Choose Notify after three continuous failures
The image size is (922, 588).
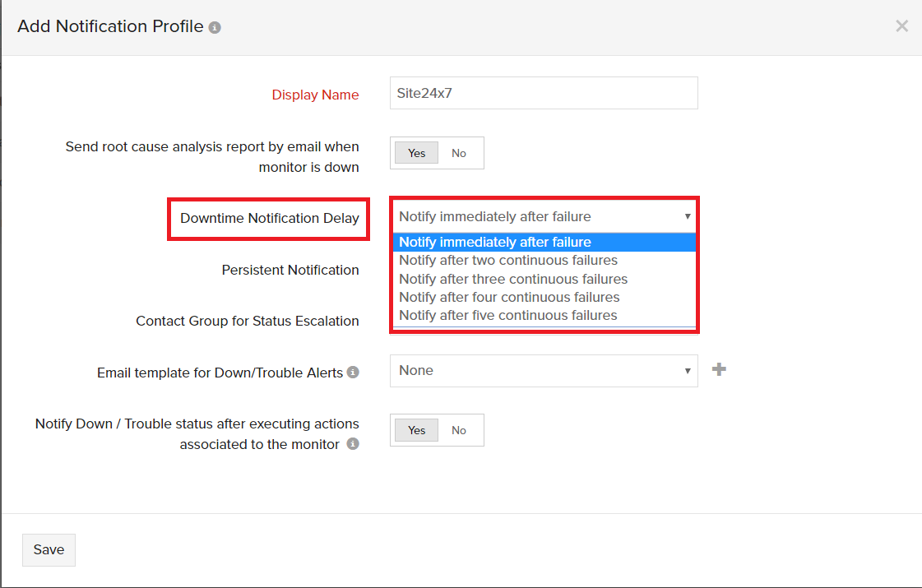point(512,279)
